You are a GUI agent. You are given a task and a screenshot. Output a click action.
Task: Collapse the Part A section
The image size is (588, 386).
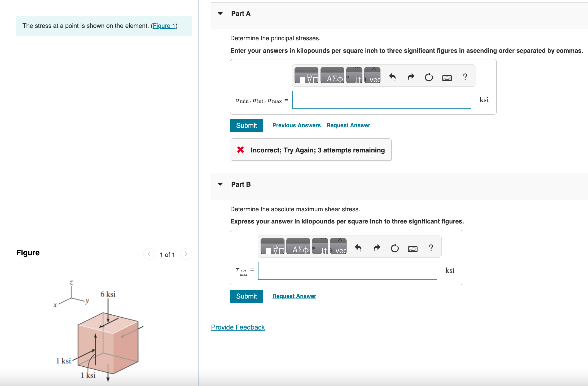220,14
